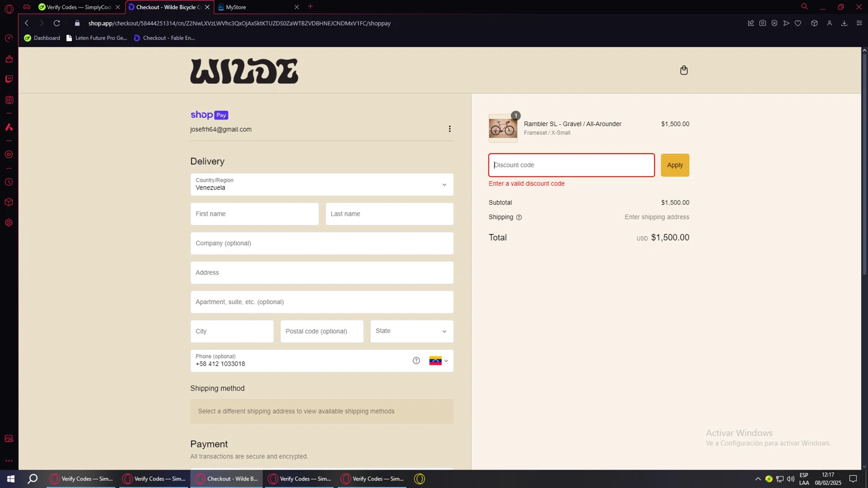
Task: Open Settings gear in sidebar
Action: point(9,223)
